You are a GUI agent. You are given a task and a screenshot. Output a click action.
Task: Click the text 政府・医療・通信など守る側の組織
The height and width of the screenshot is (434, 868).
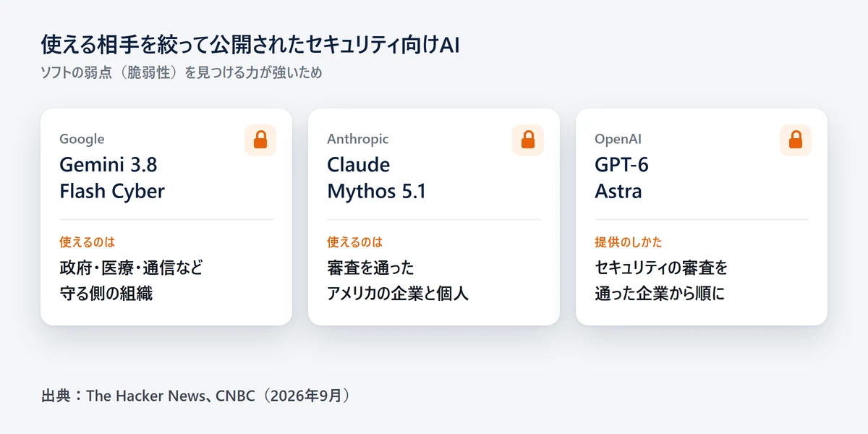coord(131,281)
